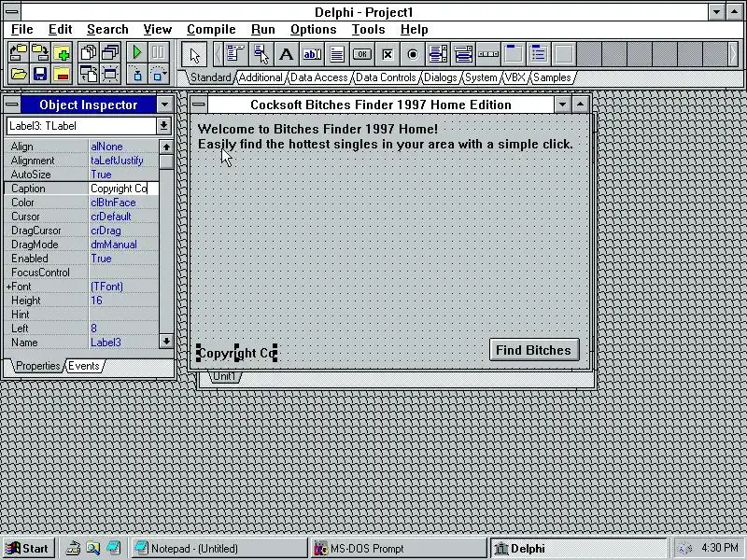This screenshot has height=560, width=747.
Task: Switch to the Data Access palette tab
Action: pyautogui.click(x=318, y=77)
